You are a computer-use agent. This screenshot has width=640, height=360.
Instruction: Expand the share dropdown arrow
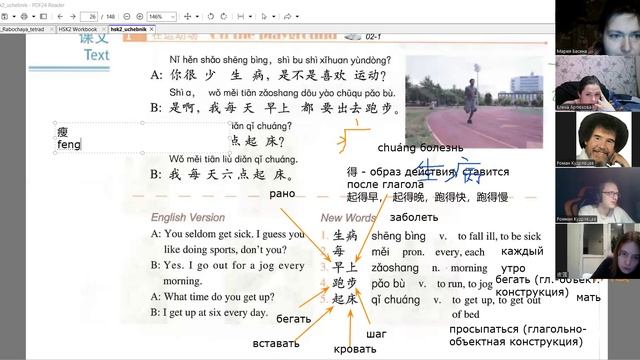point(297,16)
